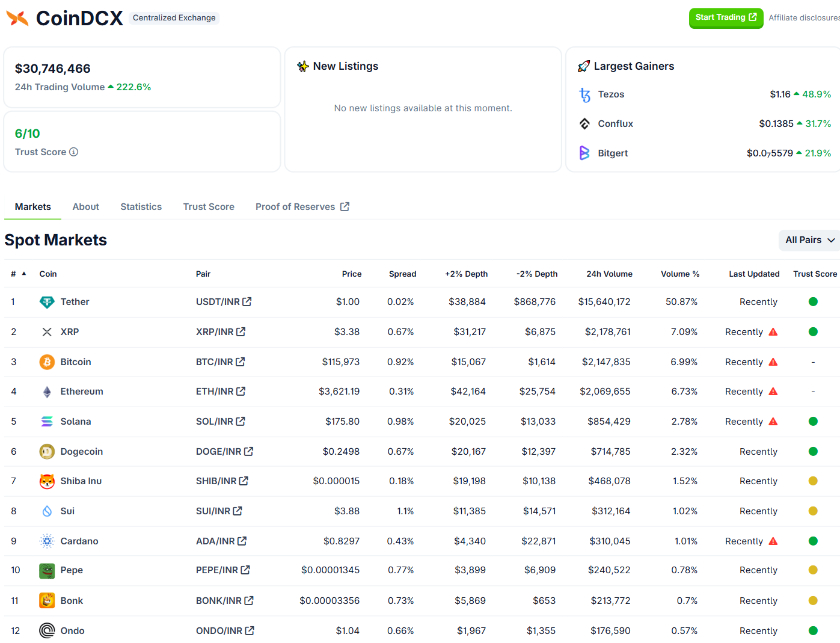Click the Tezos coin icon in Largest Gainers
Image resolution: width=840 pixels, height=643 pixels.
(x=584, y=94)
